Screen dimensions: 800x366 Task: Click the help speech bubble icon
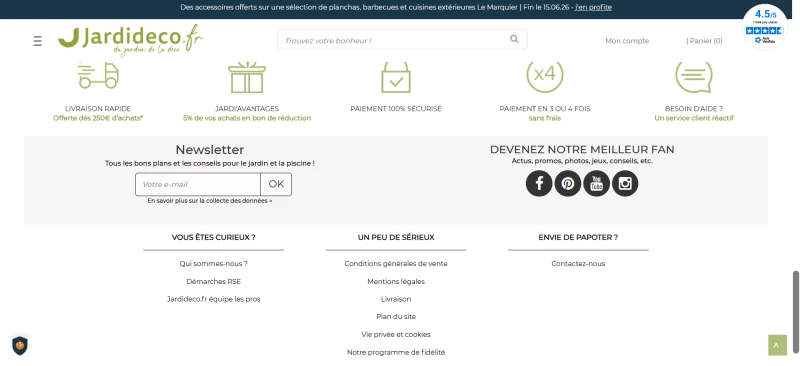tap(694, 77)
